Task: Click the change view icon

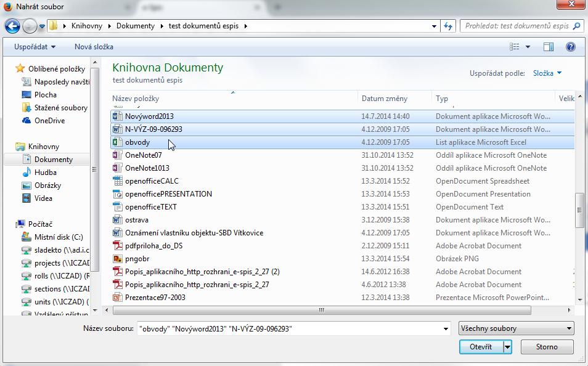Action: [515, 46]
